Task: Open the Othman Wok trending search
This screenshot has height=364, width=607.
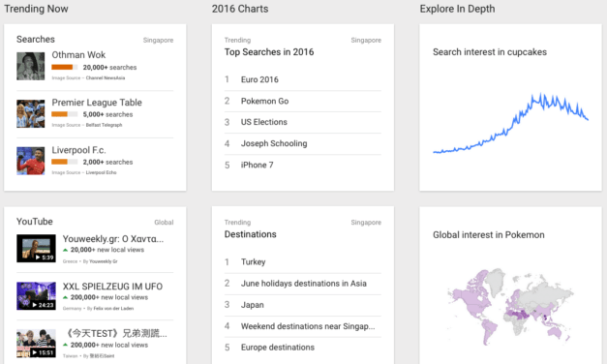Action: coord(78,55)
